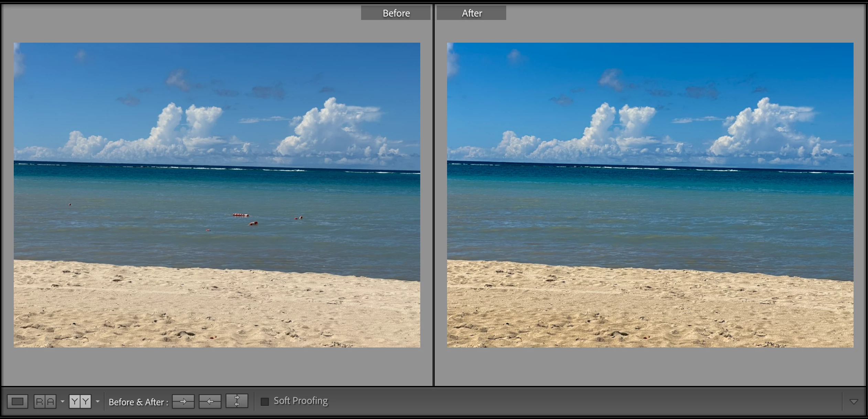Select Before/After Y|Y view icon
This screenshot has height=419, width=868.
click(80, 401)
